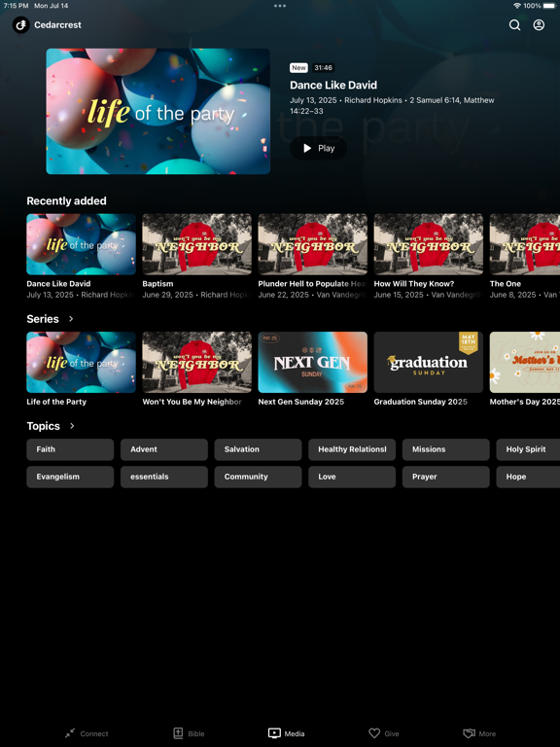Viewport: 560px width, 747px height.
Task: Tap the Baptism title text
Action: point(157,283)
